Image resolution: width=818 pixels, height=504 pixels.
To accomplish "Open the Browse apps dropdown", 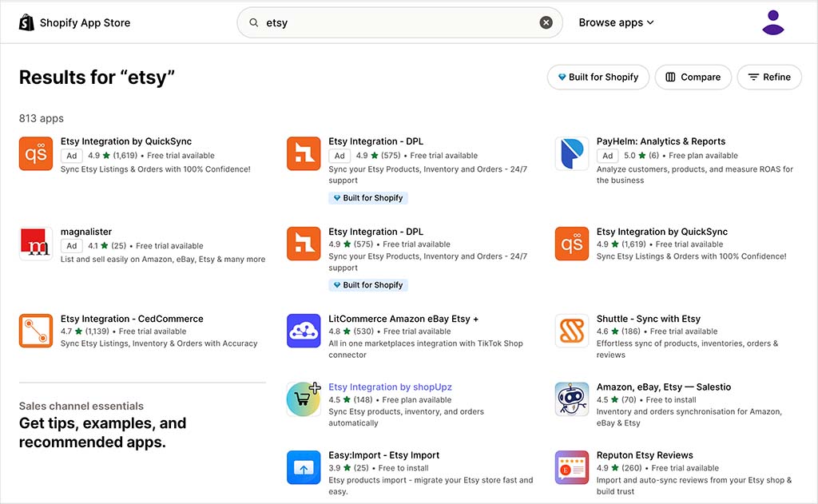I will [x=616, y=22].
